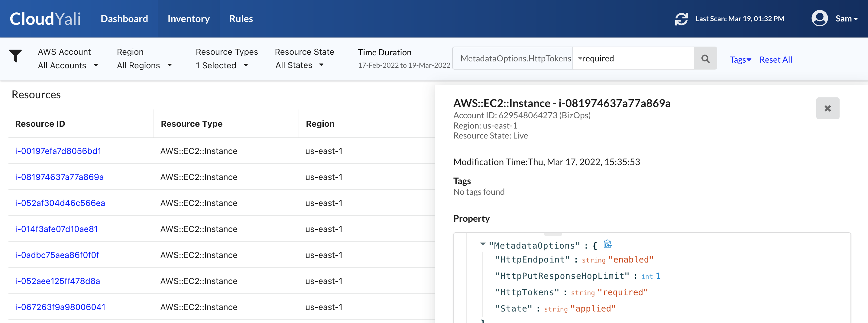This screenshot has width=868, height=323.
Task: Click the CloudYali logo
Action: tap(45, 18)
